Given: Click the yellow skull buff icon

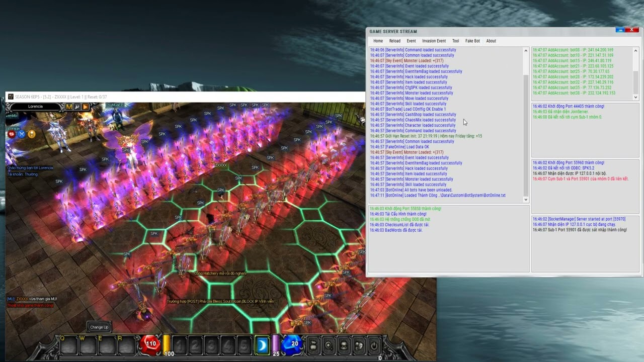Looking at the screenshot, I should pos(32,134).
